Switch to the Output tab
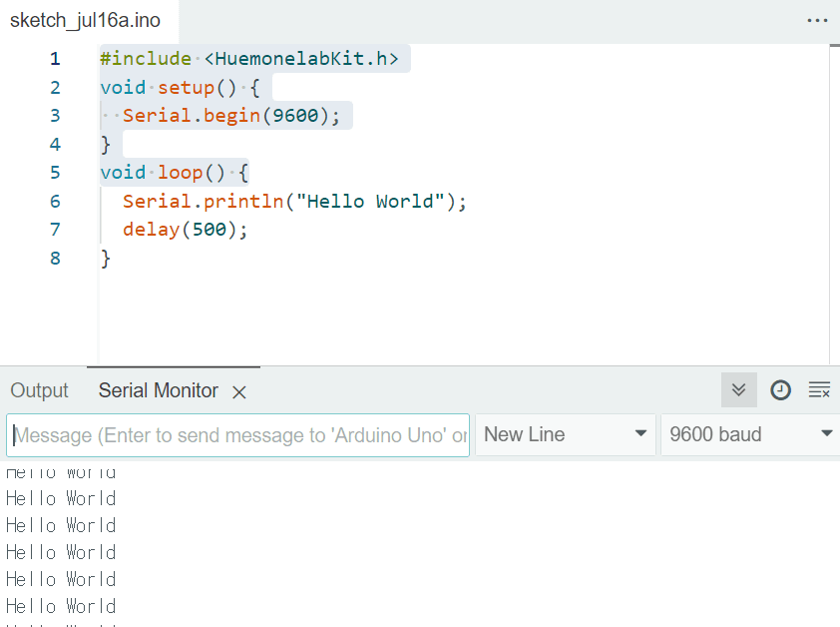Viewport: 840px width, 627px height. pyautogui.click(x=39, y=390)
